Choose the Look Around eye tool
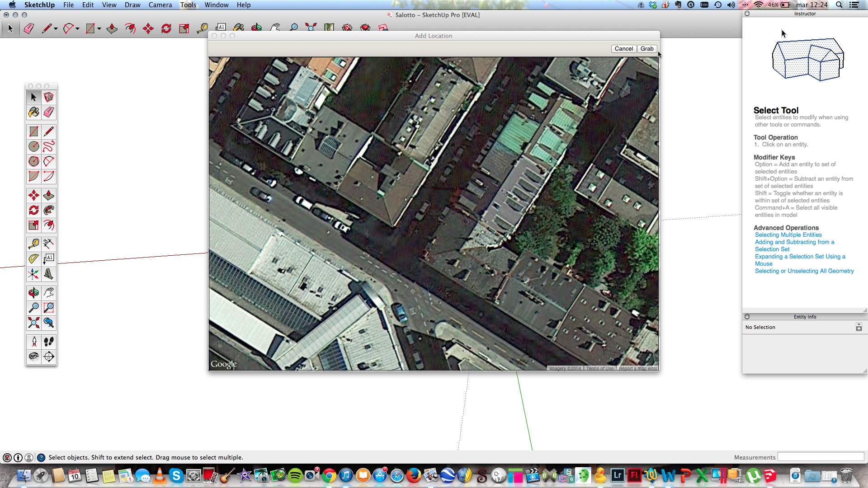Image resolution: width=868 pixels, height=488 pixels. pyautogui.click(x=33, y=357)
